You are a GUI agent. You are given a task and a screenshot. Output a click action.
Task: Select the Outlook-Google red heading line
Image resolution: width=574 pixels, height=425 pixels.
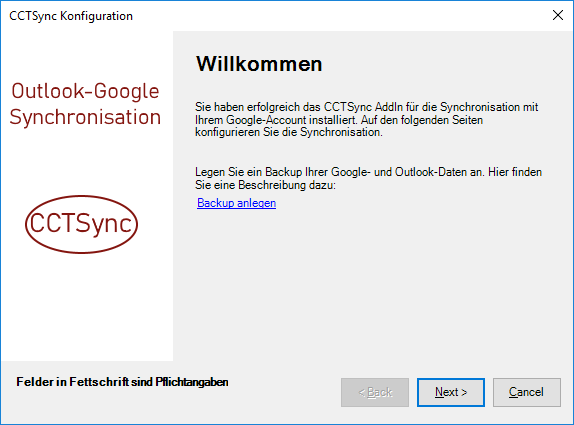[85, 91]
